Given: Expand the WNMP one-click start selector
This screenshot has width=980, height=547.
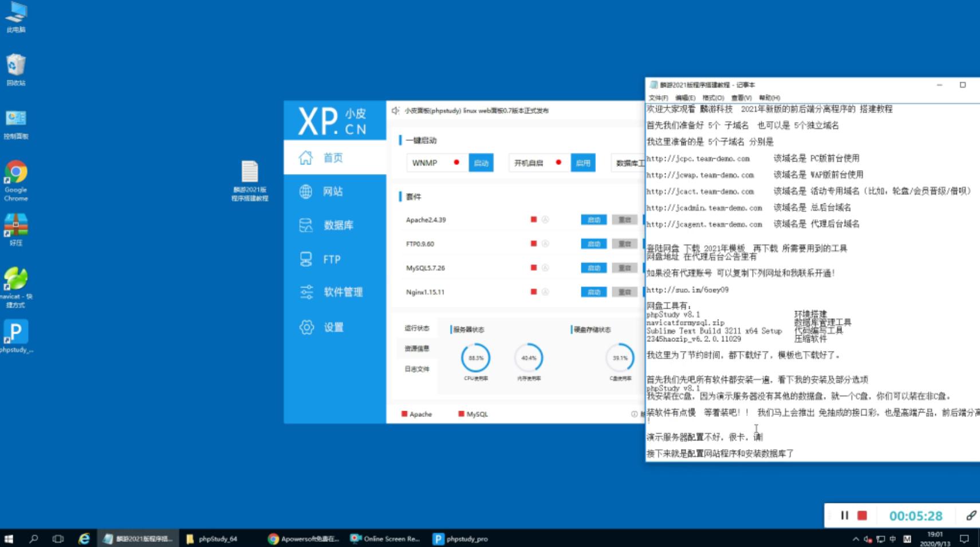Looking at the screenshot, I should 435,163.
